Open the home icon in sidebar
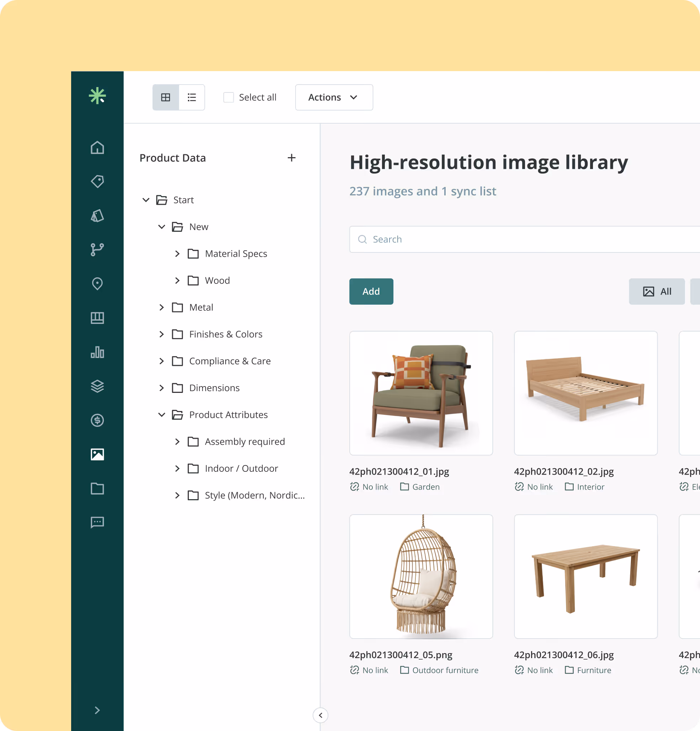Screen dimensions: 700x731 pos(97,148)
